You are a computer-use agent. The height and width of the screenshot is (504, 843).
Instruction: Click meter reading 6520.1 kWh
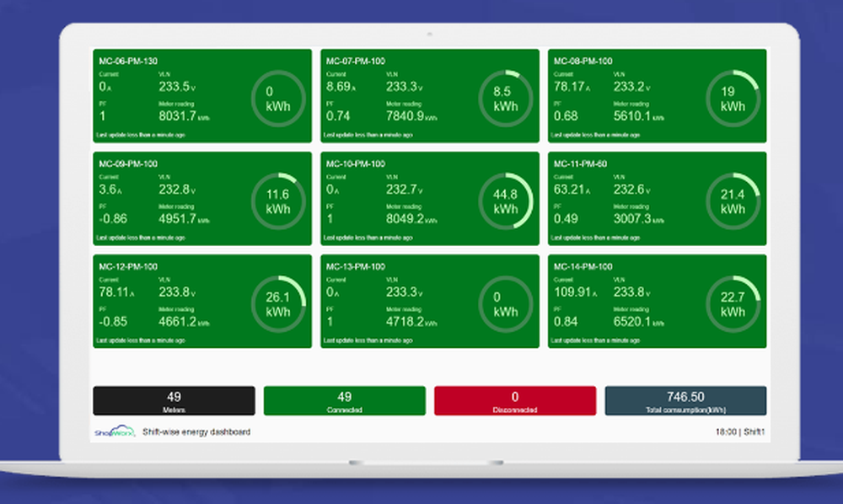click(x=639, y=321)
